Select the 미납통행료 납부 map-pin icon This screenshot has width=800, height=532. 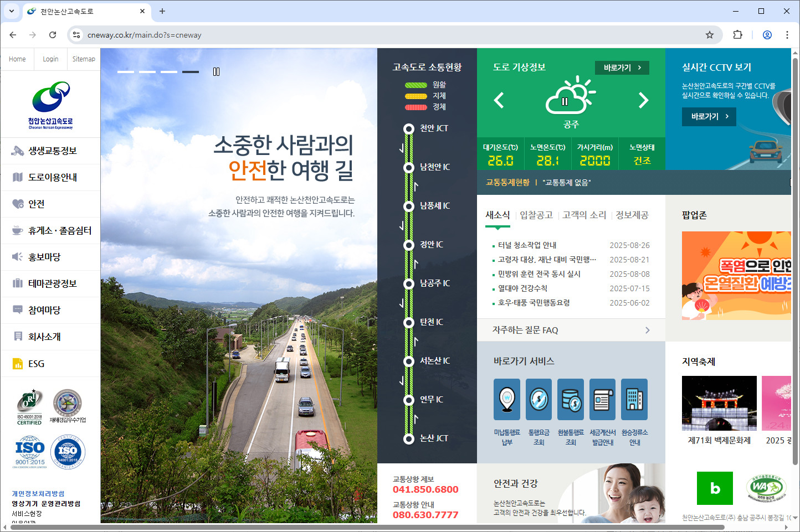[506, 399]
